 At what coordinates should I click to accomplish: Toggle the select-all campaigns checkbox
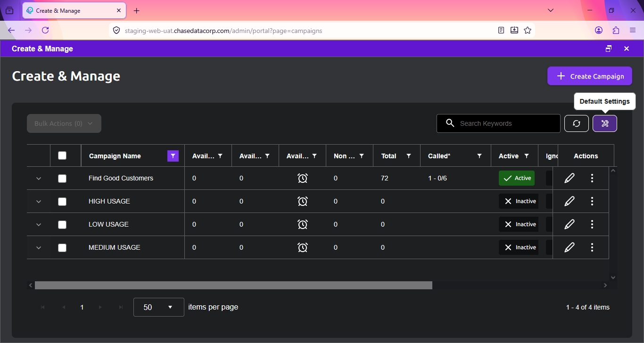[x=62, y=155]
